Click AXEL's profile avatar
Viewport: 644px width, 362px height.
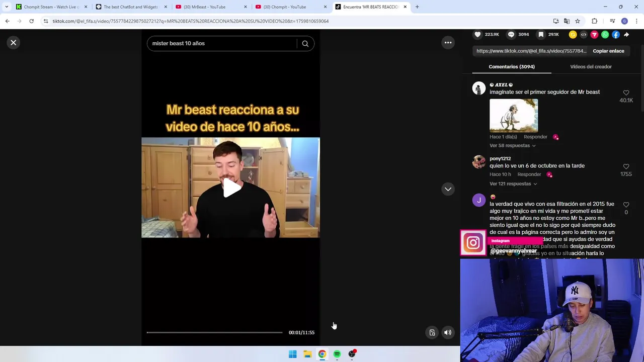click(479, 88)
